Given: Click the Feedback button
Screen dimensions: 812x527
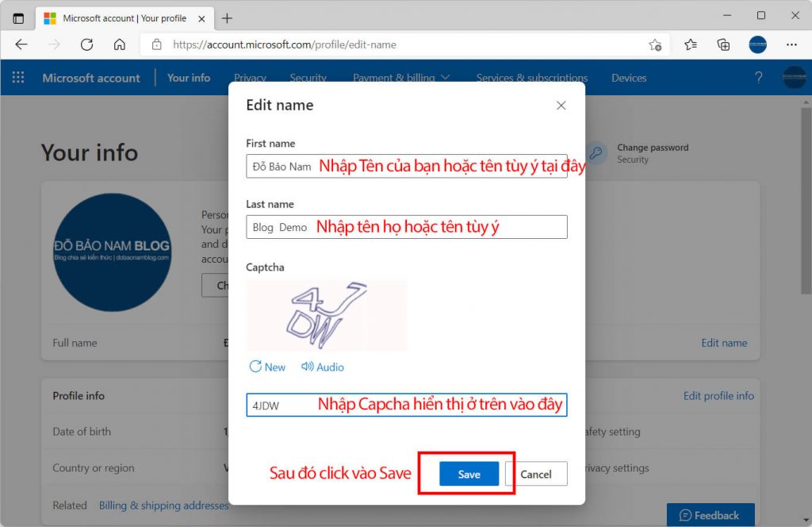Looking at the screenshot, I should 710,515.
